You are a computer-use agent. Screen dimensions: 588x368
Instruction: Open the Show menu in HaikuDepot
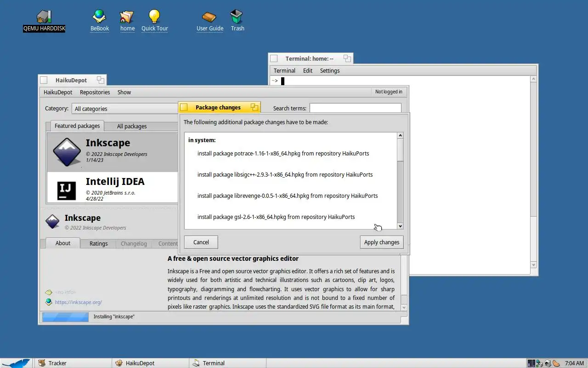124,92
